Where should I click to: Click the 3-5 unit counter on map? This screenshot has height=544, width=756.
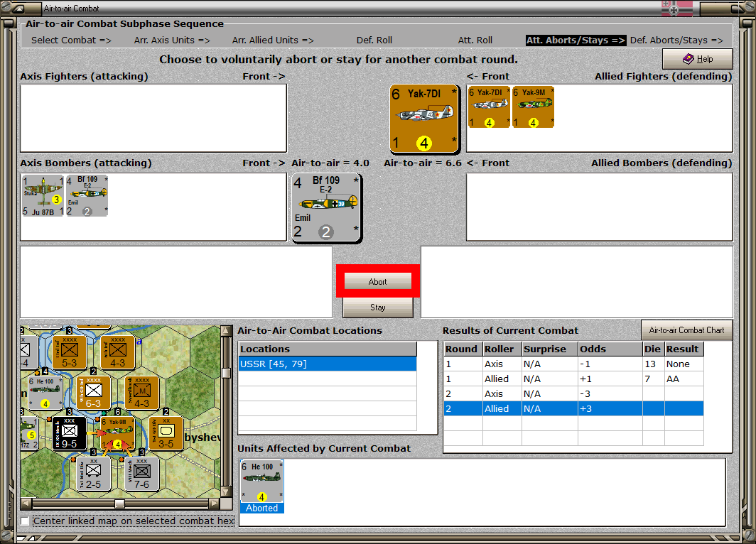tap(166, 433)
